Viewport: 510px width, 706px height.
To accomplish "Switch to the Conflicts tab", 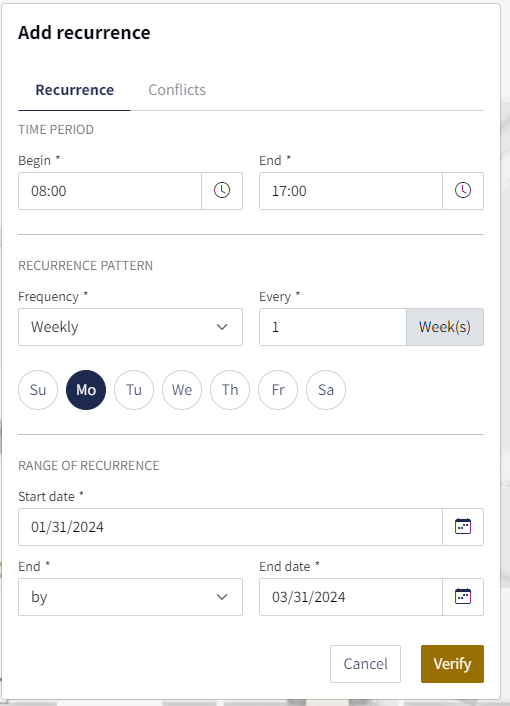I will 177,90.
